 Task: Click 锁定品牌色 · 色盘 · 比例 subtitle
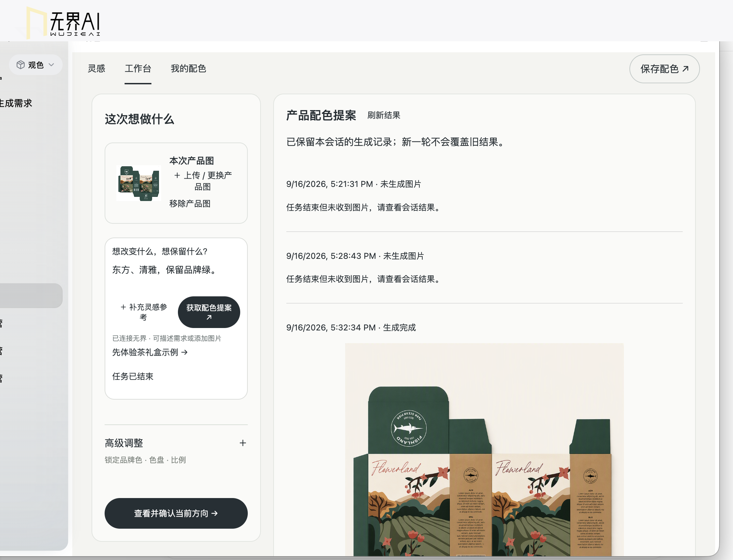coord(145,460)
